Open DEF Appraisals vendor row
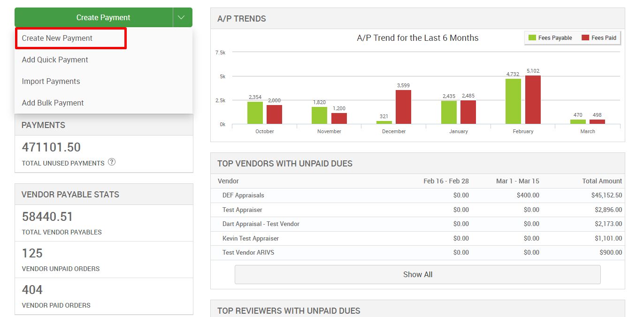The image size is (644, 317). [x=243, y=196]
